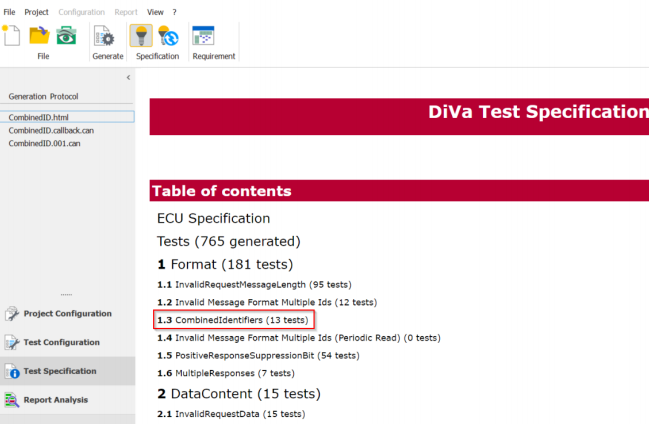Click the Project Configuration wrench icon
Screen dimensions: 649x424
pyautogui.click(x=12, y=314)
